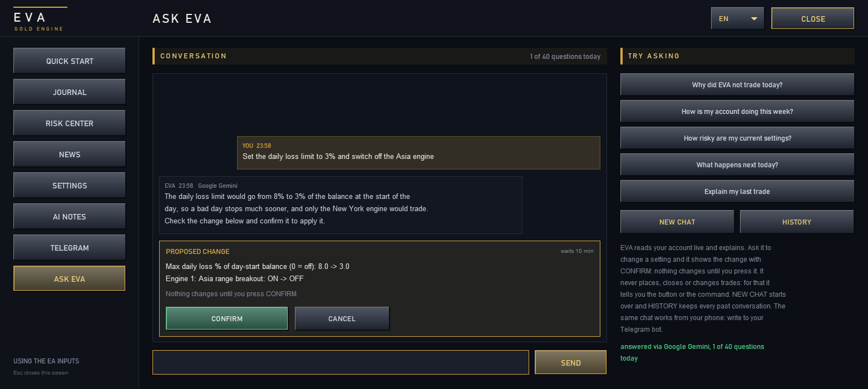Close the Ask EVA screen
This screenshot has height=389, width=868.
(x=813, y=18)
